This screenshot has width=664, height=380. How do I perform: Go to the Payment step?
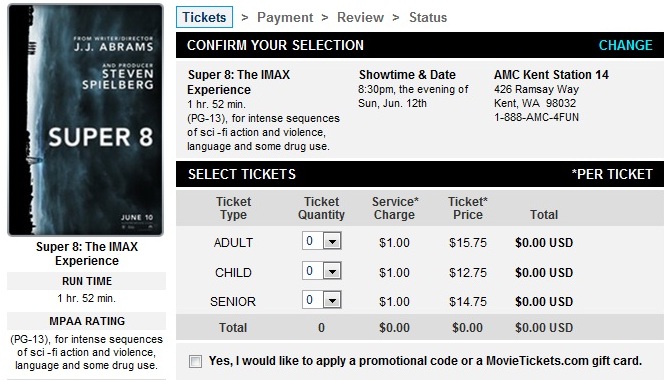pos(285,17)
